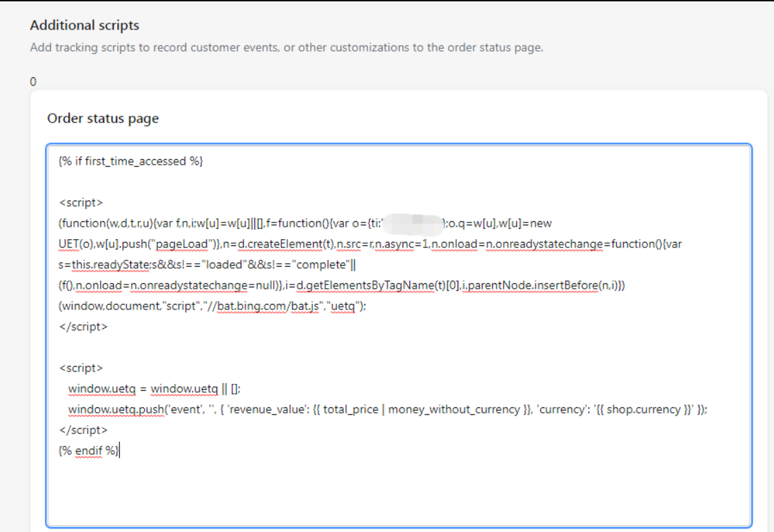Click the "Additional scripts" heading
The image size is (774, 532).
(84, 25)
